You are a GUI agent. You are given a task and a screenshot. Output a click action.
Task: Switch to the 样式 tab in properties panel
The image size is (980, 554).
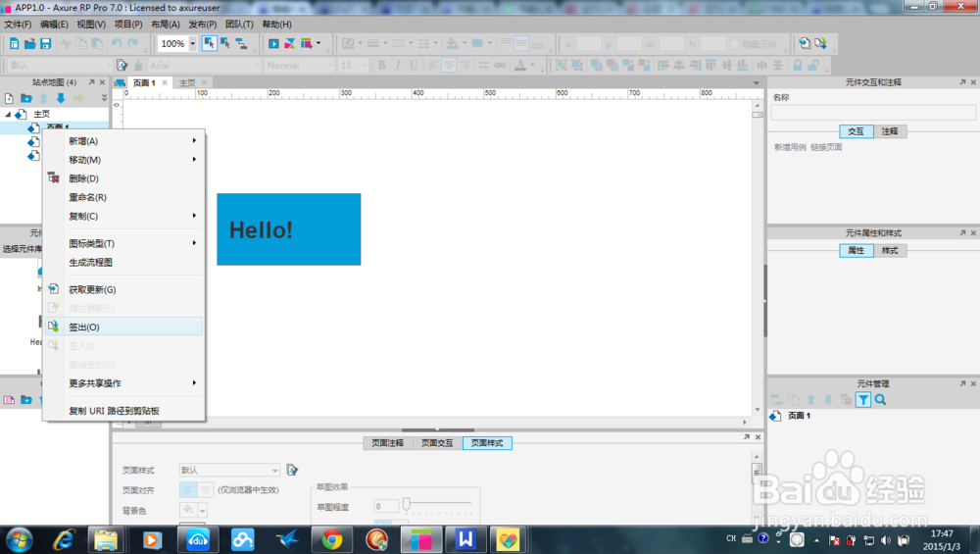click(890, 250)
